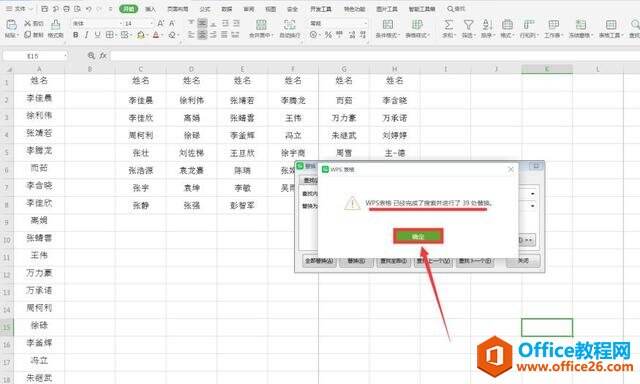Open the Insert ribbon tab
This screenshot has height=384, width=640.
[x=150, y=9]
